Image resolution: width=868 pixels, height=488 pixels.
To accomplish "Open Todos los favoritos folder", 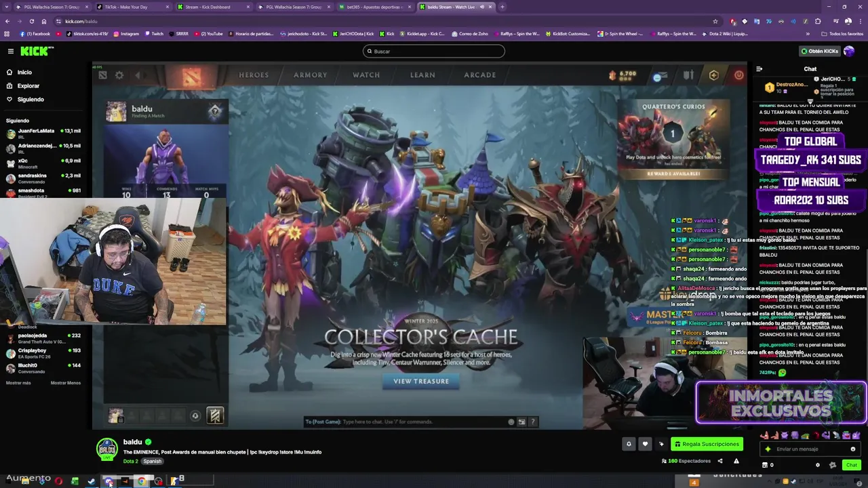I will pyautogui.click(x=843, y=33).
